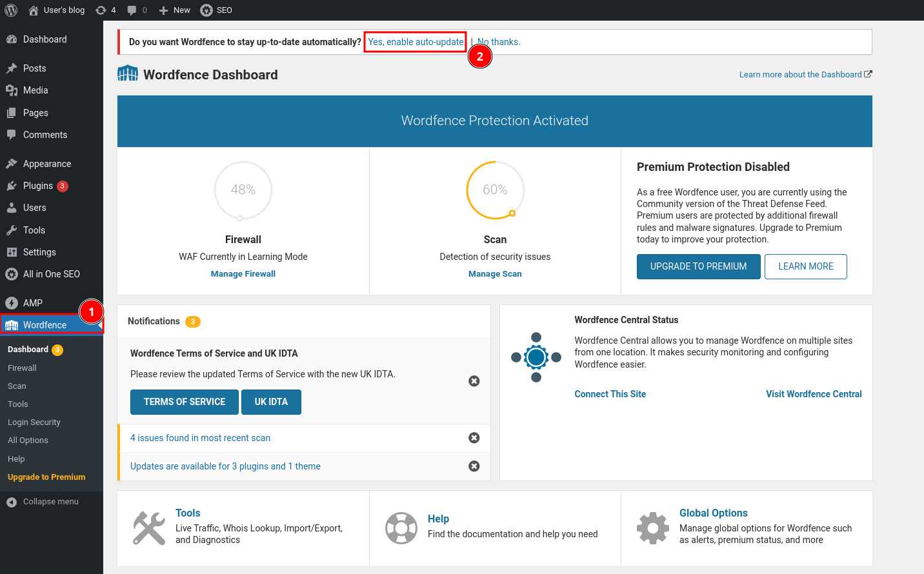Click Connect This Site link
The width and height of the screenshot is (924, 574).
click(x=610, y=394)
